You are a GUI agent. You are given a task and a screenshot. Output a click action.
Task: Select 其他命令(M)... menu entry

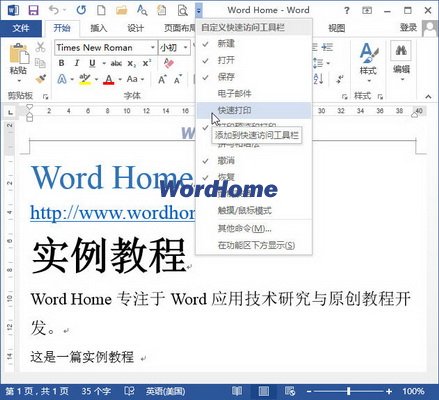tap(254, 229)
